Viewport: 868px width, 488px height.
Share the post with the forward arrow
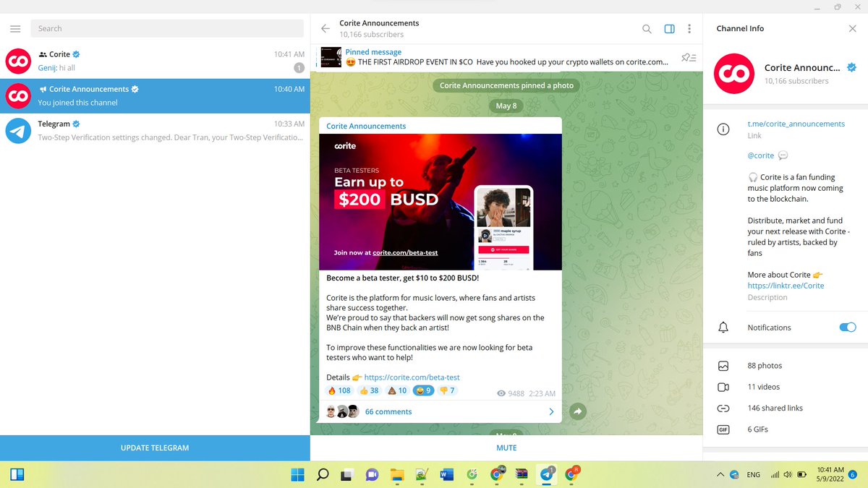click(x=577, y=411)
